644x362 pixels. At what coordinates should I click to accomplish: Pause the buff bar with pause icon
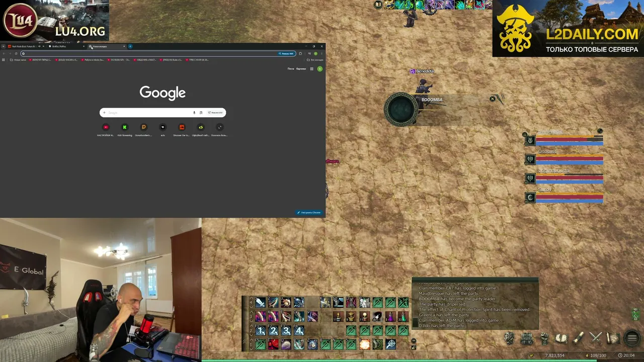pyautogui.click(x=378, y=5)
